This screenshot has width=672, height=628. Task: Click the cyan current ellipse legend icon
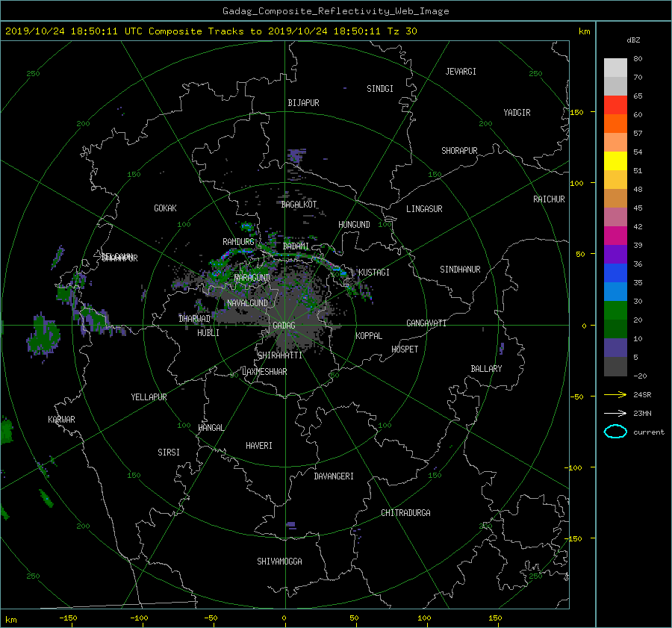[x=615, y=432]
